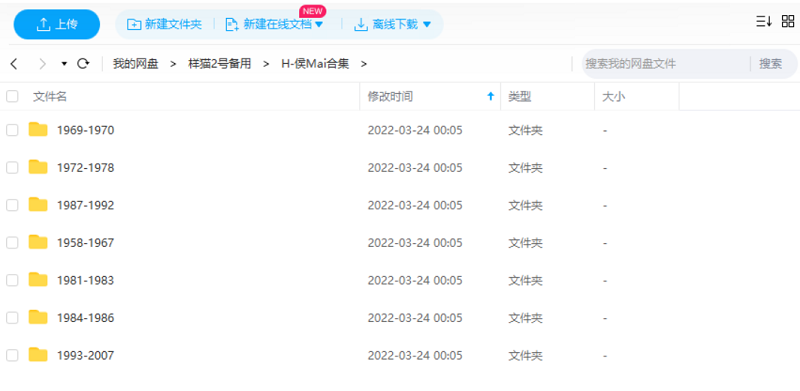The height and width of the screenshot is (391, 800).
Task: Open the 1993-2007 folder icon
Action: coord(38,355)
